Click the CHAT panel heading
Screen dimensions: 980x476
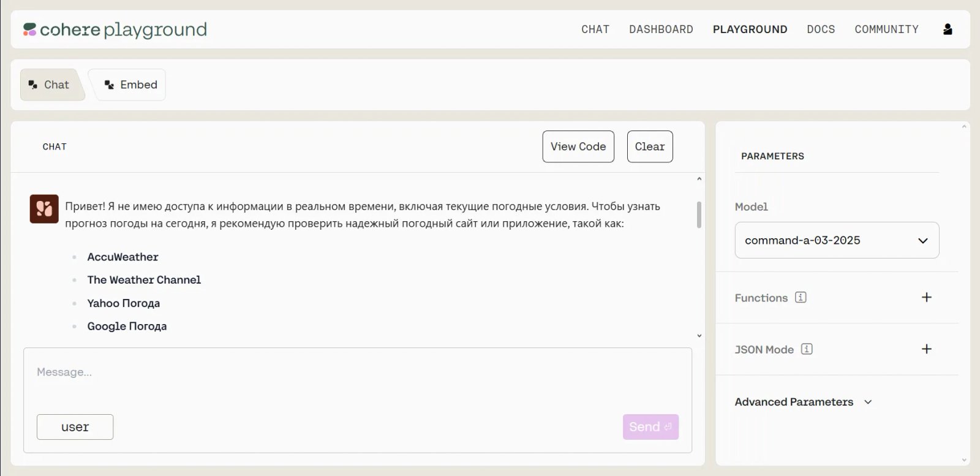[55, 146]
